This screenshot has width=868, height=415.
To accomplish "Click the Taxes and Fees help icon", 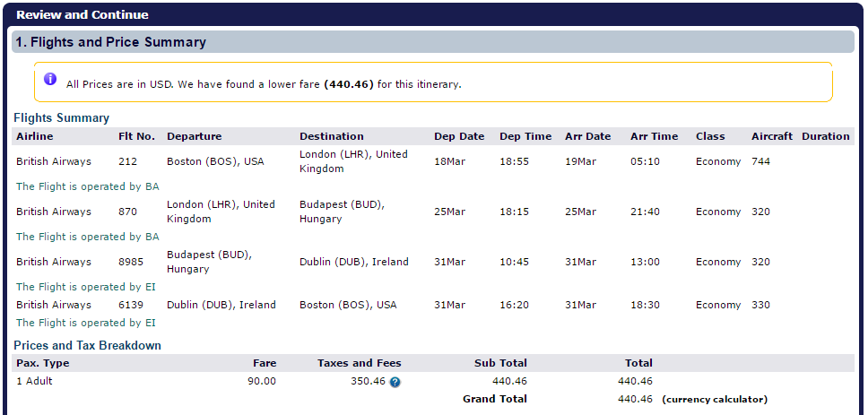I will (x=395, y=382).
